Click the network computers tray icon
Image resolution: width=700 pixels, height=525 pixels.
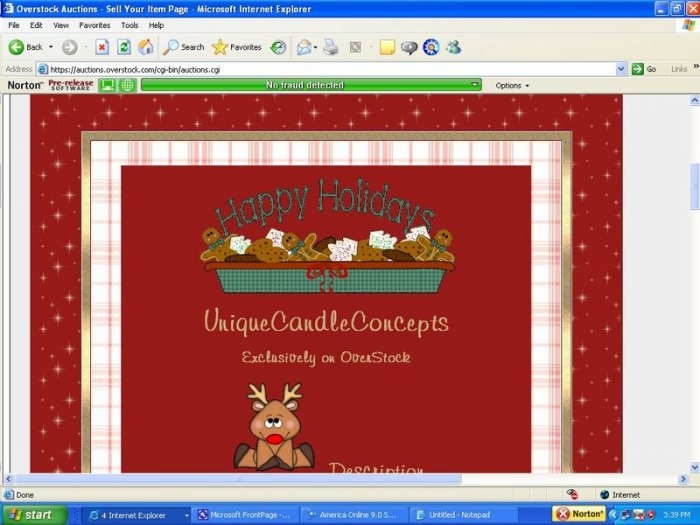[625, 515]
